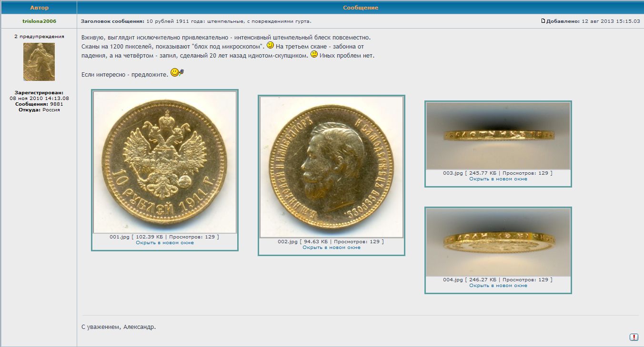Open the 002.jpg portrait coin thumbnail
This screenshot has height=347, width=644.
(x=332, y=167)
